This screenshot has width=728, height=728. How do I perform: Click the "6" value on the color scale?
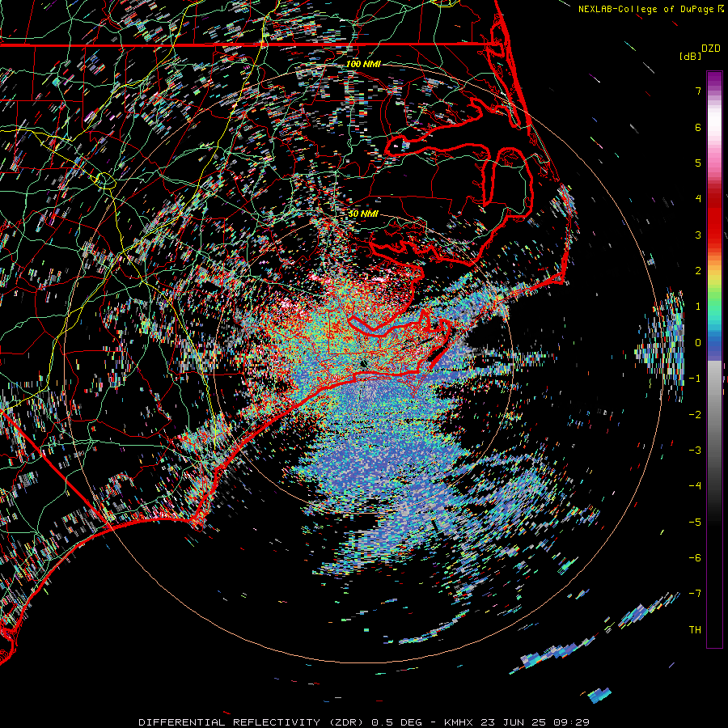[x=698, y=127]
